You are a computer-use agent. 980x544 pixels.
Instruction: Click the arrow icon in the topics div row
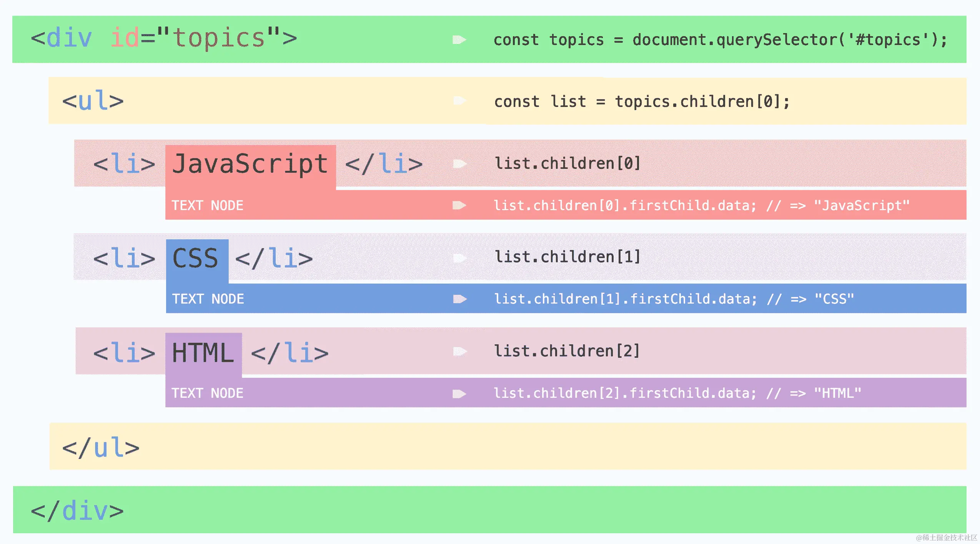coord(459,40)
